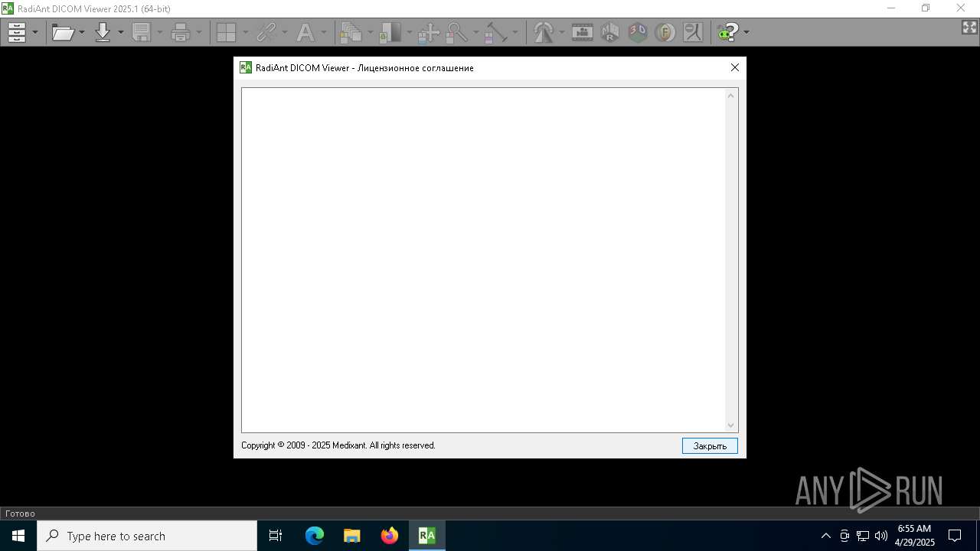980x551 pixels.
Task: Select the window level gradient tool
Action: pos(390,32)
